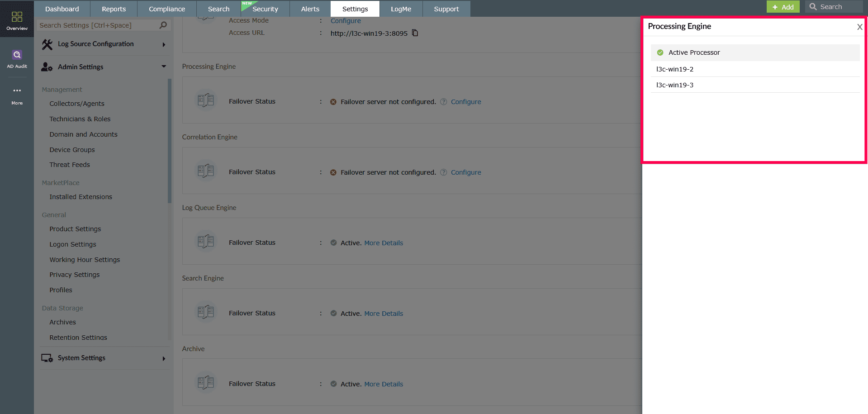Open Privacy Settings page
This screenshot has width=868, height=414.
click(x=74, y=275)
